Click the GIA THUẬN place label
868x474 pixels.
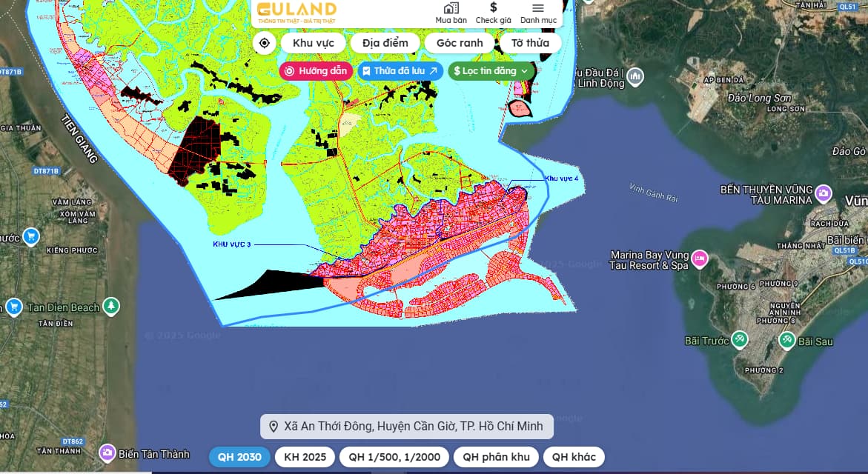(x=21, y=128)
